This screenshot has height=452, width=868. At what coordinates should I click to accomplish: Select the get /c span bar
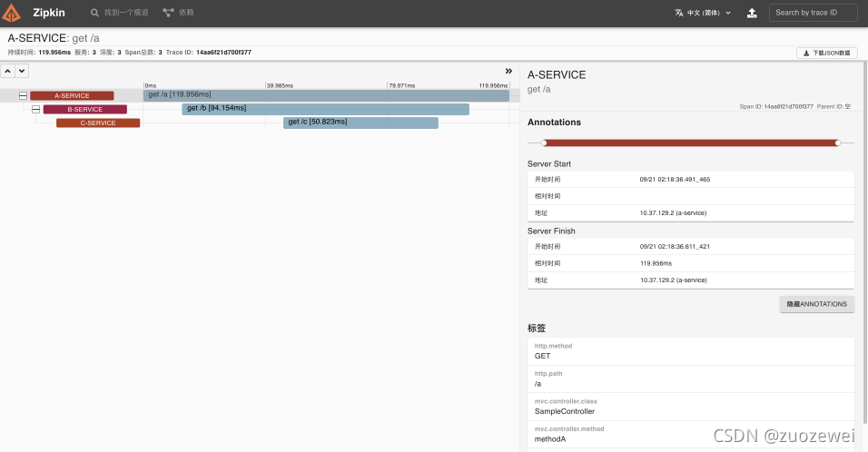click(361, 123)
